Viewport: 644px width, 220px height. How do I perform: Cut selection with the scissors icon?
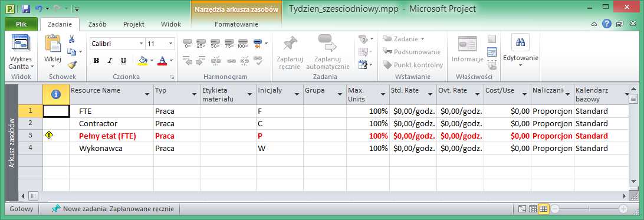coord(71,39)
